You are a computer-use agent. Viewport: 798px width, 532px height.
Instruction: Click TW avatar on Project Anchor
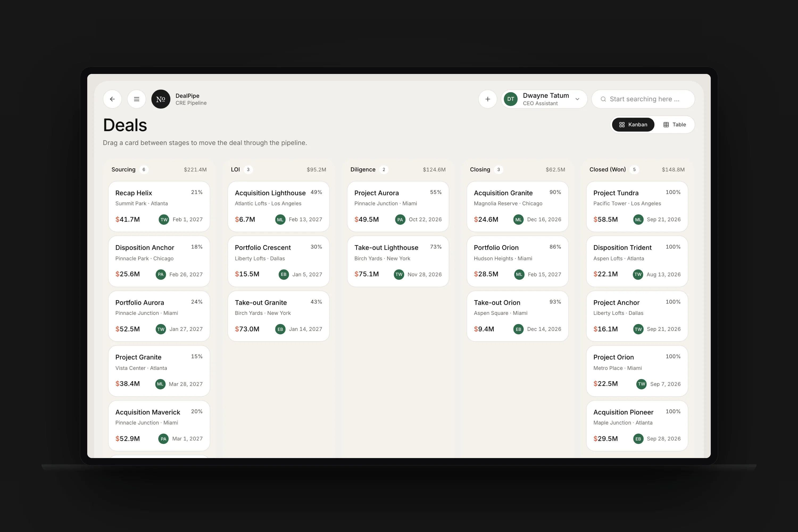(638, 329)
